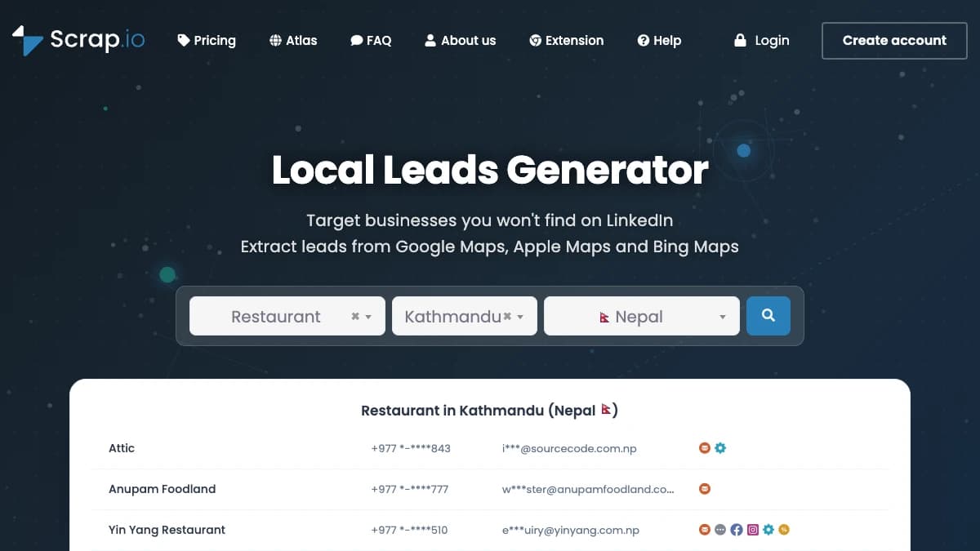Open the Atlas menu item
The height and width of the screenshot is (551, 980).
pos(293,40)
